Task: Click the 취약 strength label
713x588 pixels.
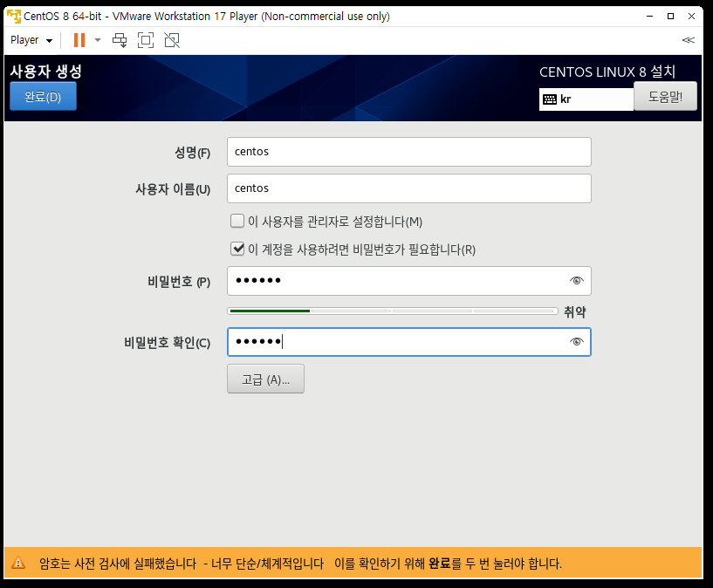Action: (575, 312)
